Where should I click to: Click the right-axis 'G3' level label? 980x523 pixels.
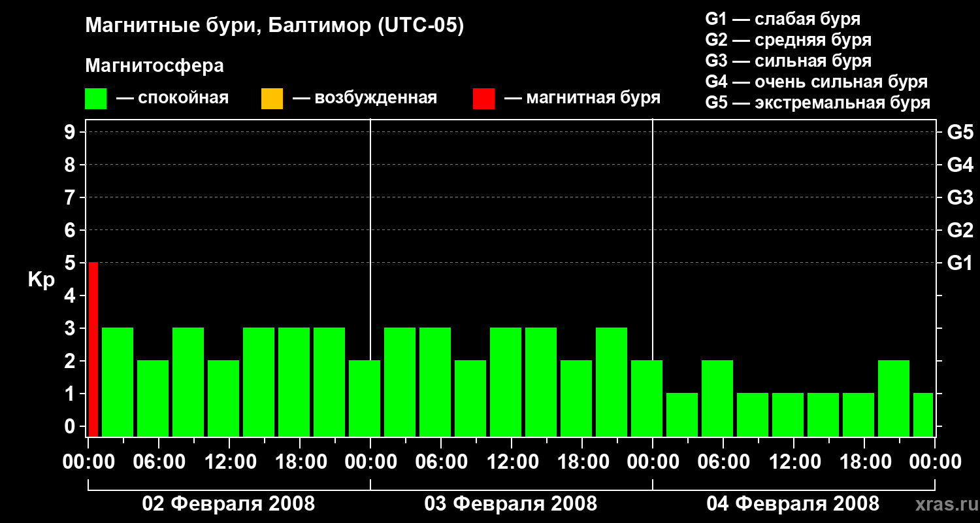pyautogui.click(x=960, y=197)
